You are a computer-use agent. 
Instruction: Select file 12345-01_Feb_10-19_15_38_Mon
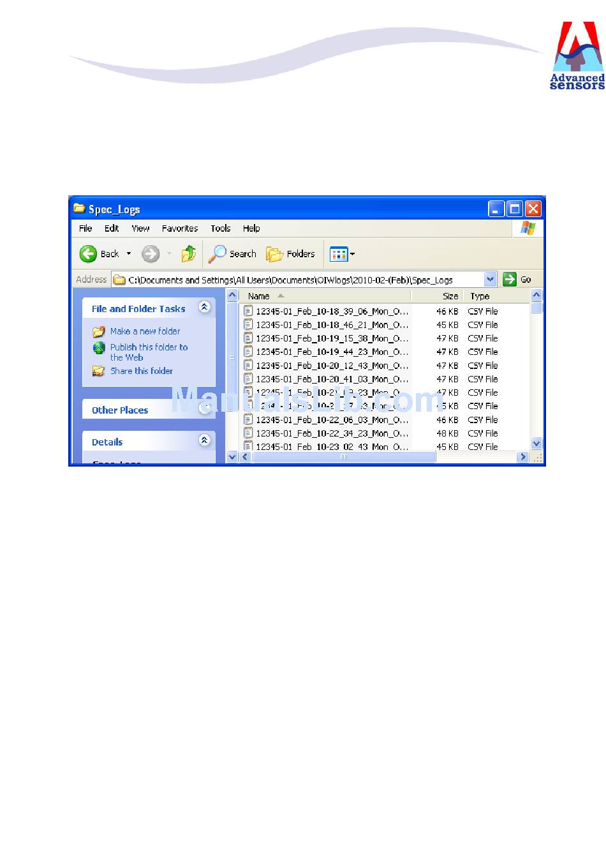pyautogui.click(x=332, y=338)
